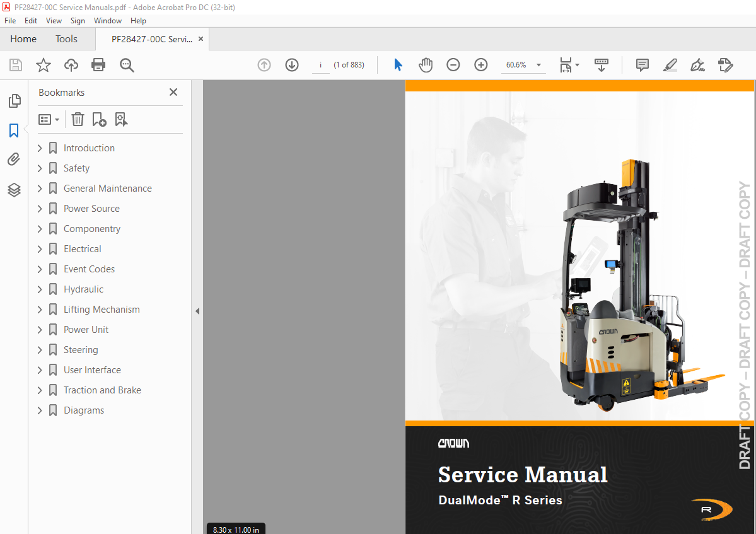Toggle the Bookmarks sidebar panel icon
Viewport: 756px width, 534px height.
pos(14,130)
